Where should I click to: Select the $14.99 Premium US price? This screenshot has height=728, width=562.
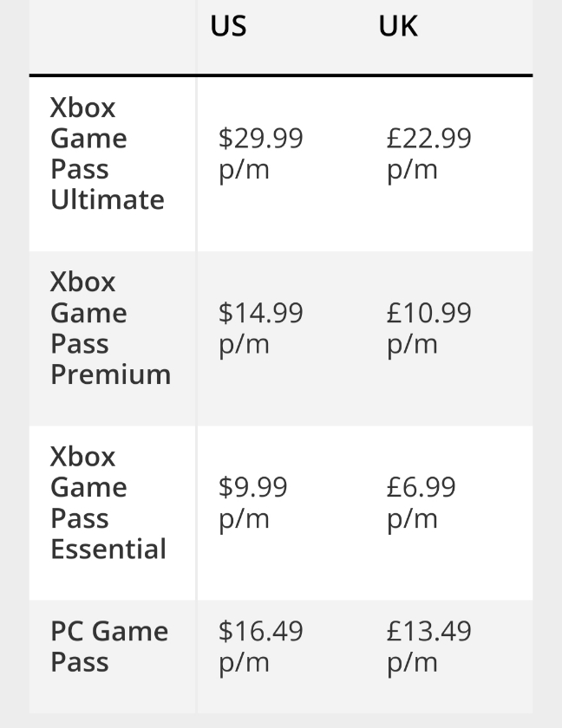260,313
